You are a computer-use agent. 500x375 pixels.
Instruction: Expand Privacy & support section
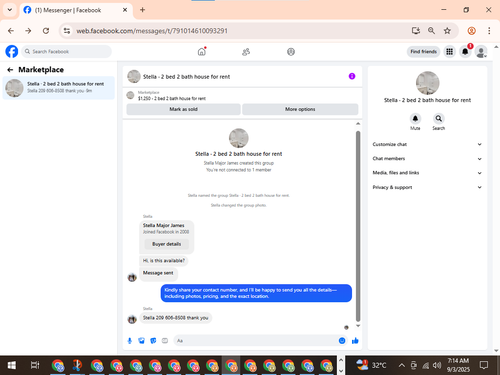[x=427, y=187]
